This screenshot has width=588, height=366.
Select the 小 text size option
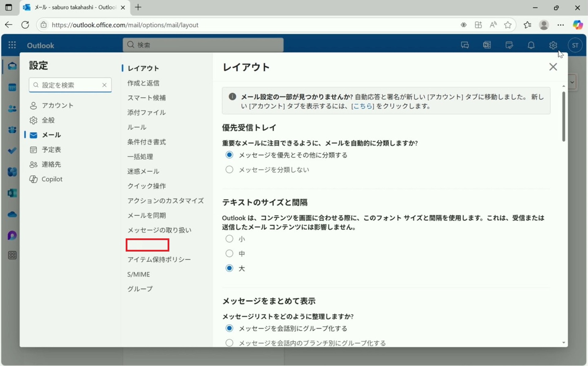click(x=229, y=239)
